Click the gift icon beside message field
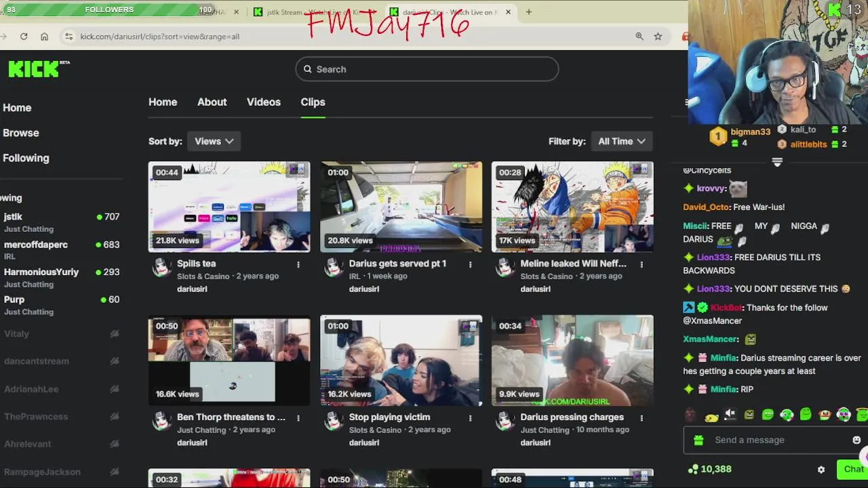 698,441
